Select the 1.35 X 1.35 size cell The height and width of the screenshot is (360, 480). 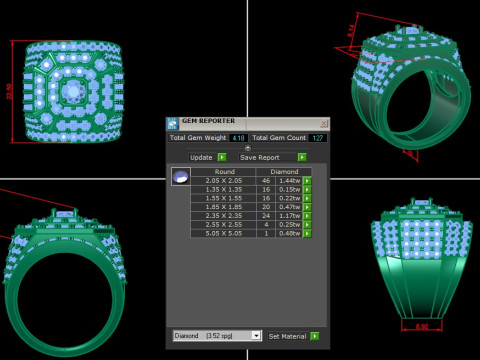coord(223,189)
